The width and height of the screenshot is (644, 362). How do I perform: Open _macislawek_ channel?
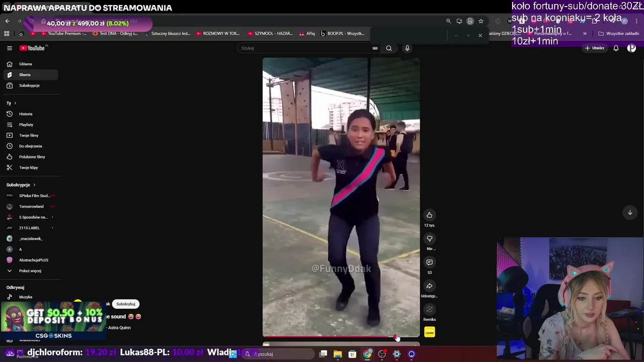[x=30, y=239]
